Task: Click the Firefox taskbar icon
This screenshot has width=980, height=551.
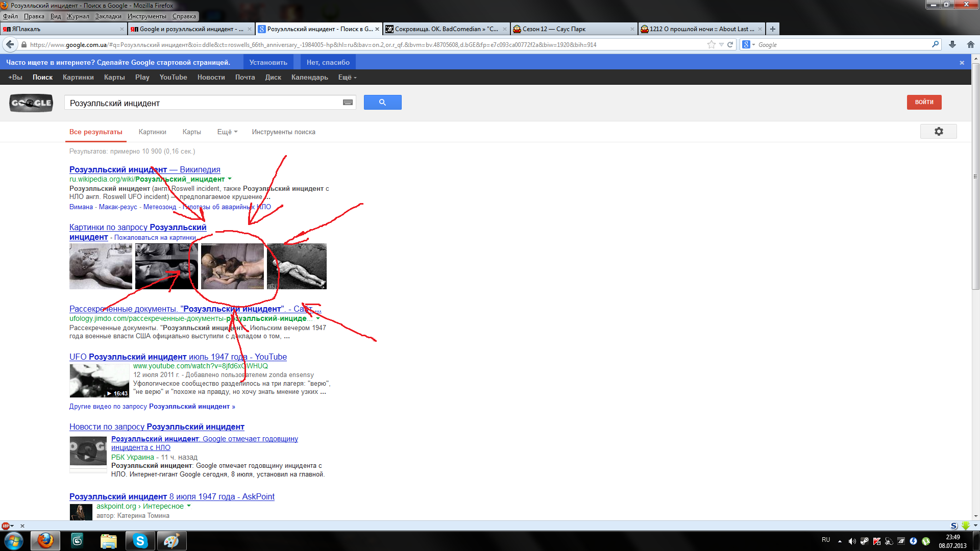Action: point(45,541)
